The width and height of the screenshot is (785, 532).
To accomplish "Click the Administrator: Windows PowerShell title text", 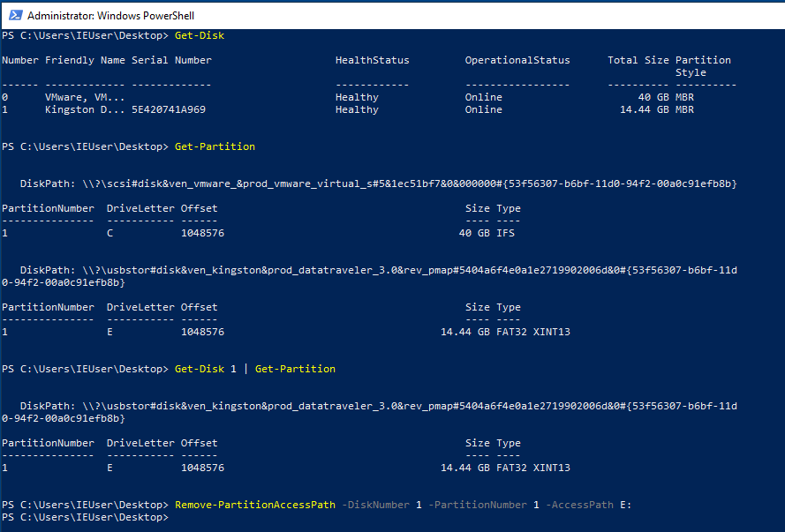I will pos(111,16).
